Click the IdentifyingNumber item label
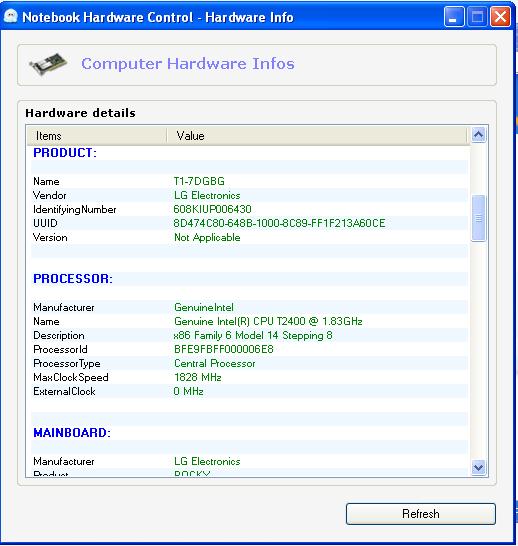This screenshot has height=546, width=518. click(74, 210)
